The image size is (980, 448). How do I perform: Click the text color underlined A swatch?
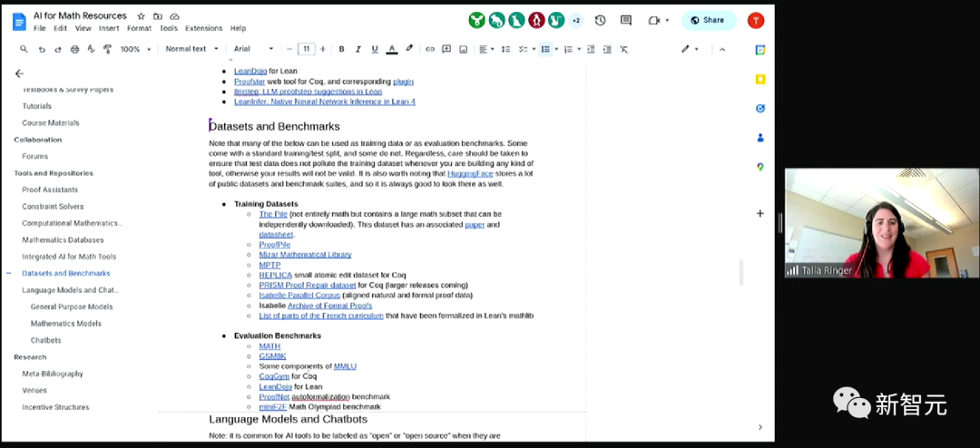coord(392,49)
